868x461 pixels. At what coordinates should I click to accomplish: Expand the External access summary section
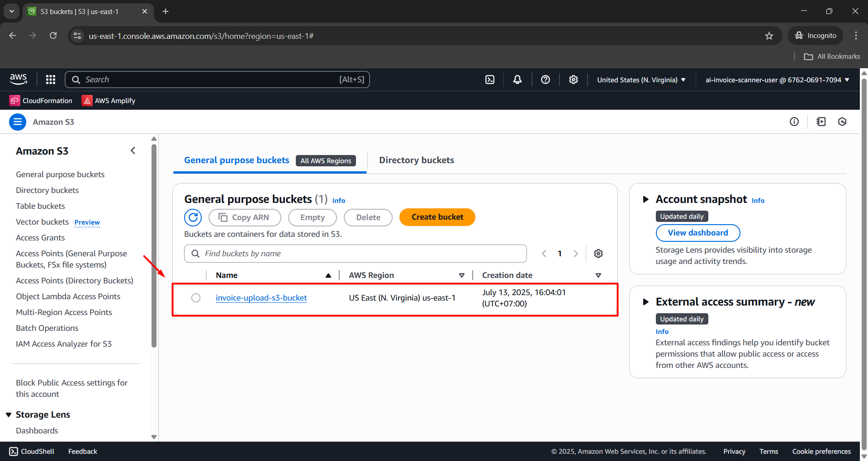click(x=645, y=302)
